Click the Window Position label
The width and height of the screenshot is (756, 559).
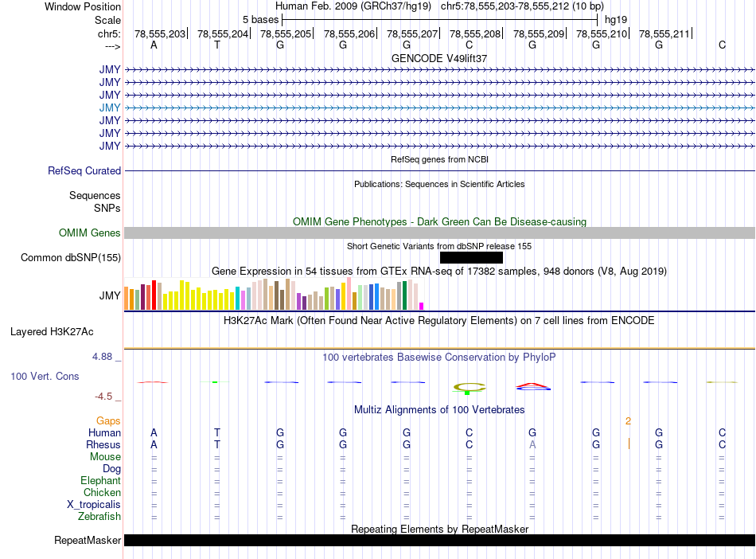pyautogui.click(x=83, y=6)
